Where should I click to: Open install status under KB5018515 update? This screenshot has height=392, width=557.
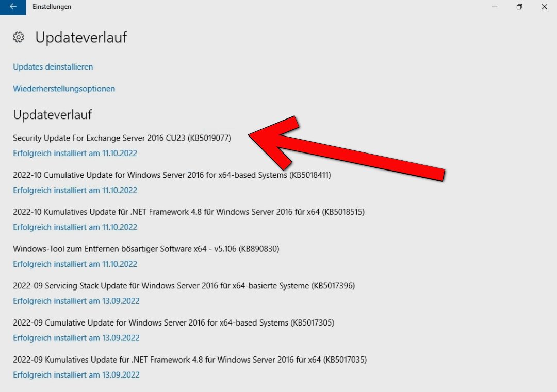point(75,227)
